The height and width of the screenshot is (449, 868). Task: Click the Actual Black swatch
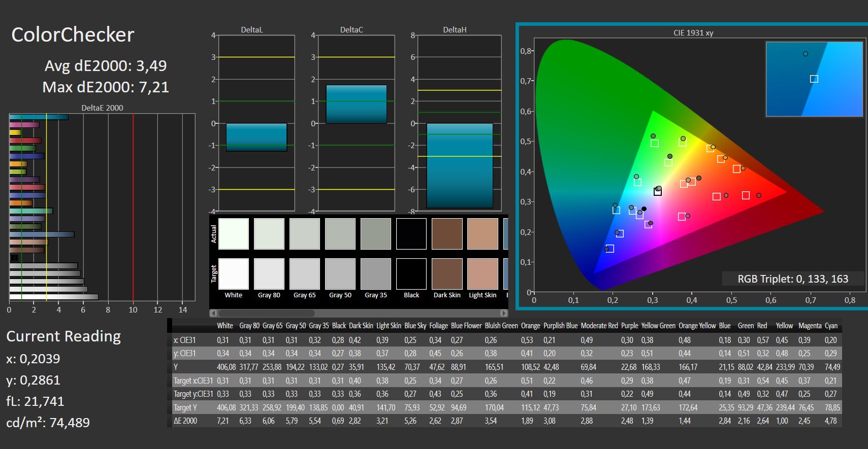(411, 234)
